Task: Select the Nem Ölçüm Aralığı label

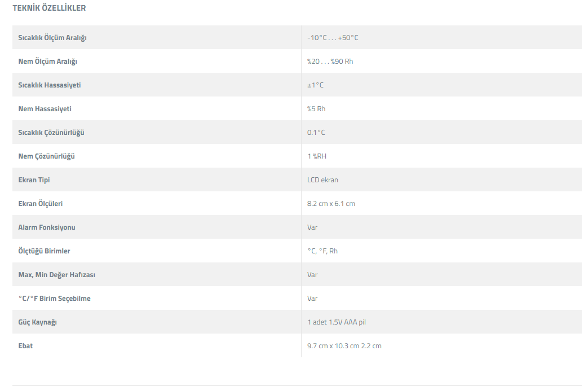Action: click(x=47, y=62)
